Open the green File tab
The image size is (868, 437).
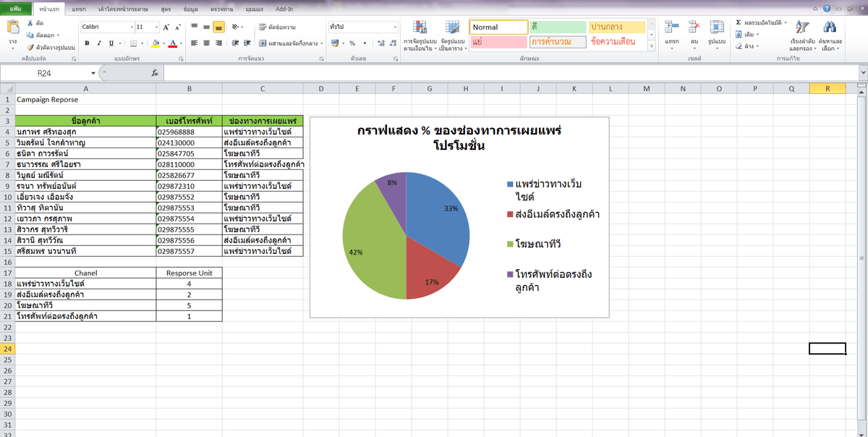(16, 9)
